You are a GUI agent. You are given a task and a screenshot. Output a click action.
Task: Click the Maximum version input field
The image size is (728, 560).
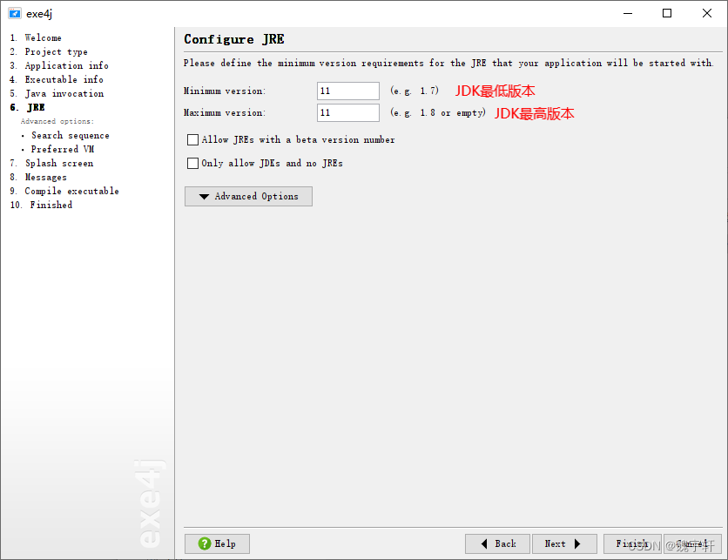tap(347, 112)
